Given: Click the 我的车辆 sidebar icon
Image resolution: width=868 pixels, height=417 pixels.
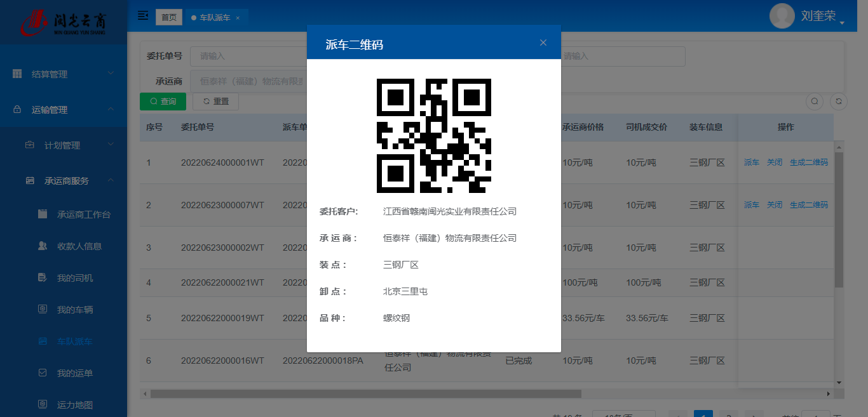Looking at the screenshot, I should pyautogui.click(x=43, y=310).
